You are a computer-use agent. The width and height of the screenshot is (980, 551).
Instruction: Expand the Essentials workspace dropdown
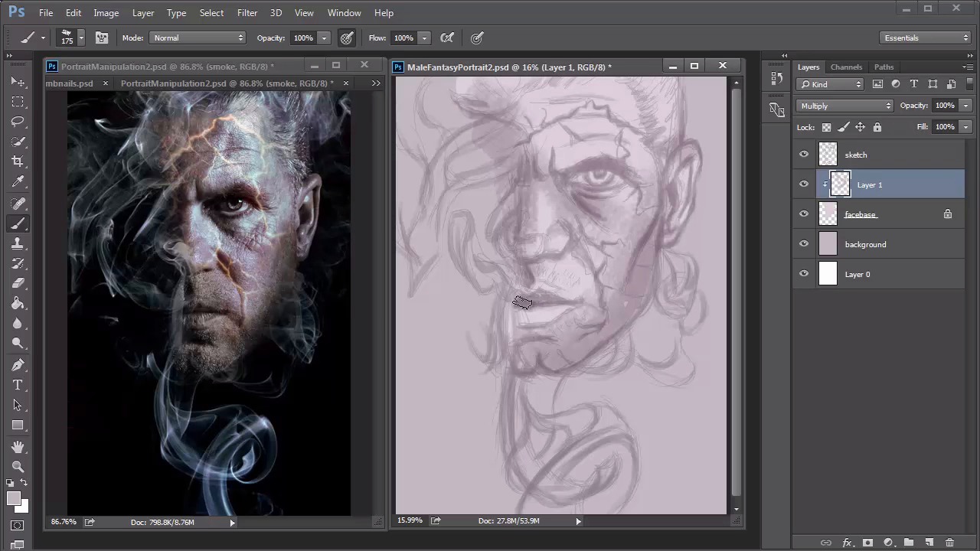pos(925,37)
